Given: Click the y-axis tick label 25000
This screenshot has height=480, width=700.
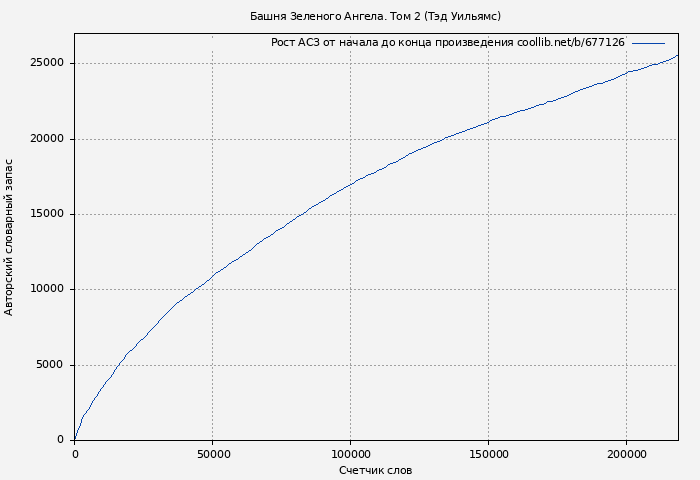Looking at the screenshot, I should 49,63.
